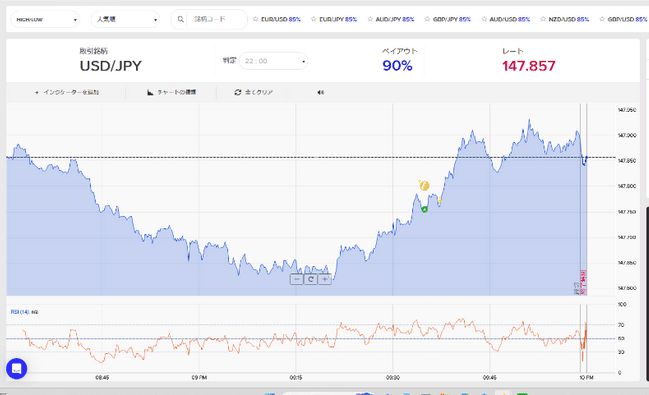Viewport: 649px width, 395px height.
Task: Toggle the favorite star next to GBP/JPY
Action: [427, 19]
